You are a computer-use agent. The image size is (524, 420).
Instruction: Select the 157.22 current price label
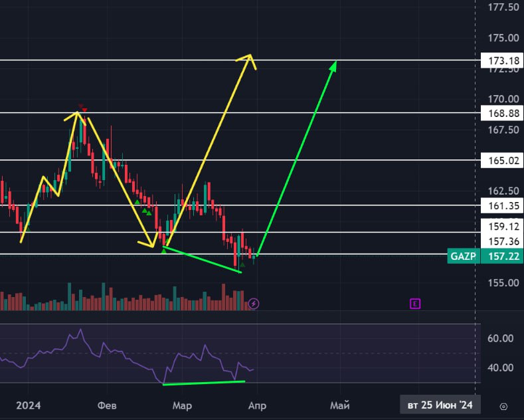coord(503,256)
